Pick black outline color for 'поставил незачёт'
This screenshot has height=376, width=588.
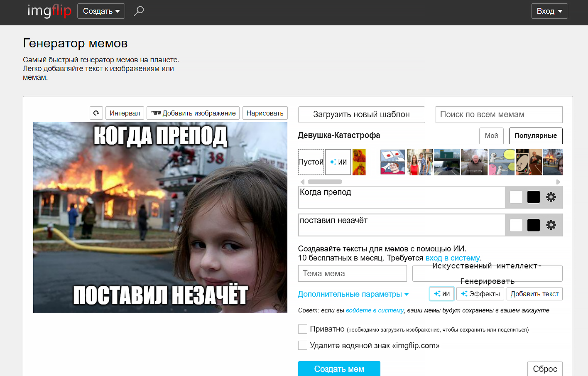[x=534, y=225]
